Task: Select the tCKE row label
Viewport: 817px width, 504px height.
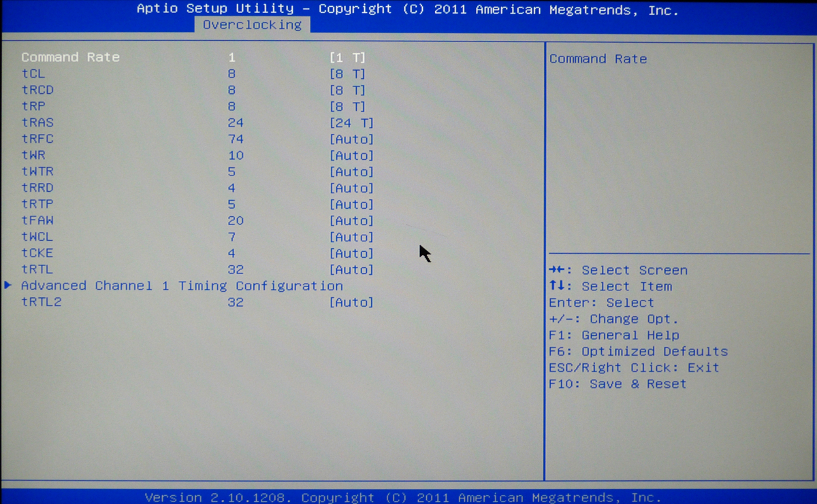Action: (x=37, y=253)
